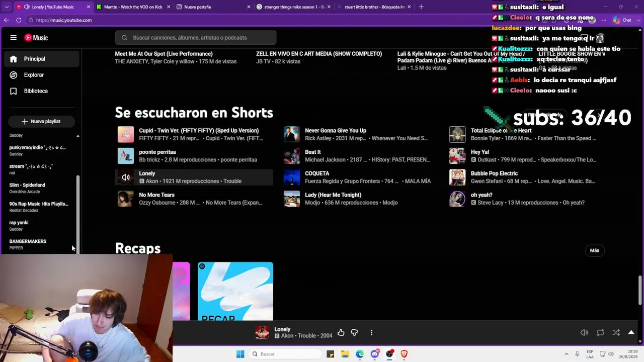Switch to the stuart little brother tab
The width and height of the screenshot is (644, 362).
tap(374, 7)
